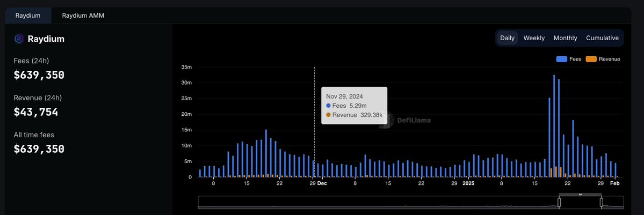This screenshot has width=644, height=215.
Task: Click the Revenue (24h) value $43,754
Action: coord(36,112)
